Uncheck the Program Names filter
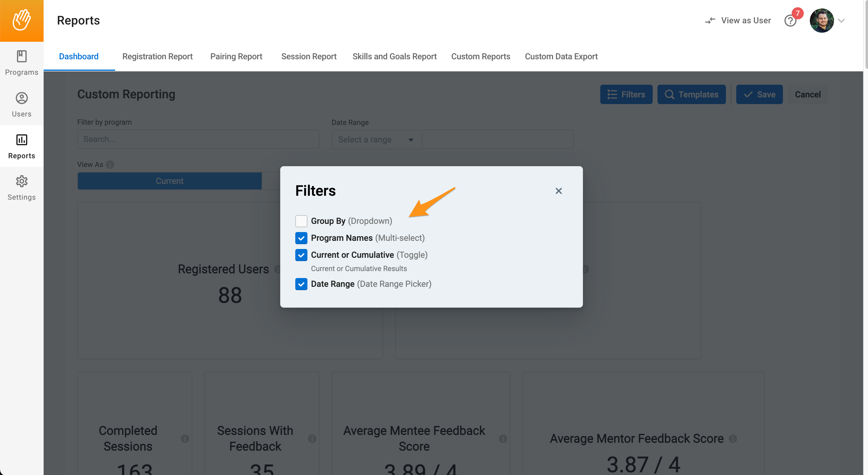The width and height of the screenshot is (868, 475). coord(301,238)
